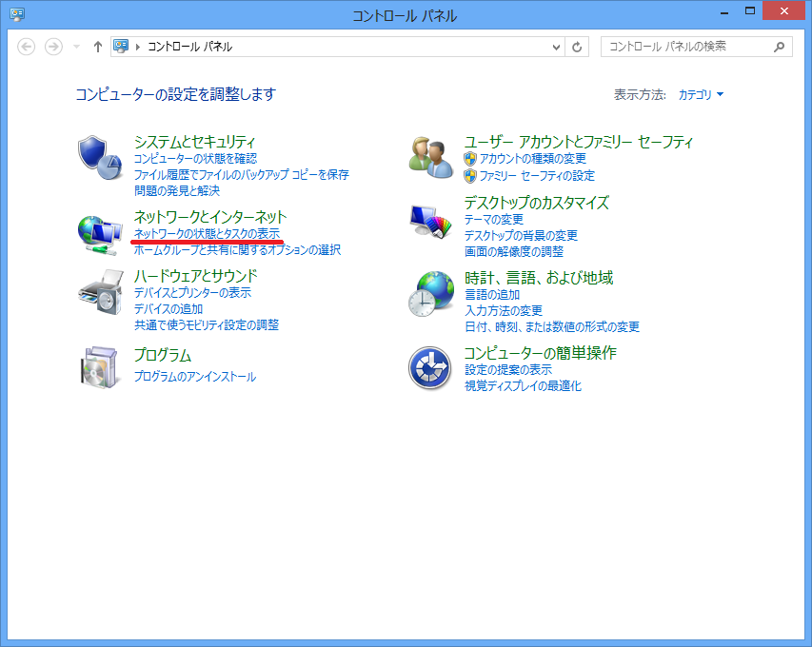Click 設定の提案の表示 link
This screenshot has width=812, height=647.
(508, 369)
